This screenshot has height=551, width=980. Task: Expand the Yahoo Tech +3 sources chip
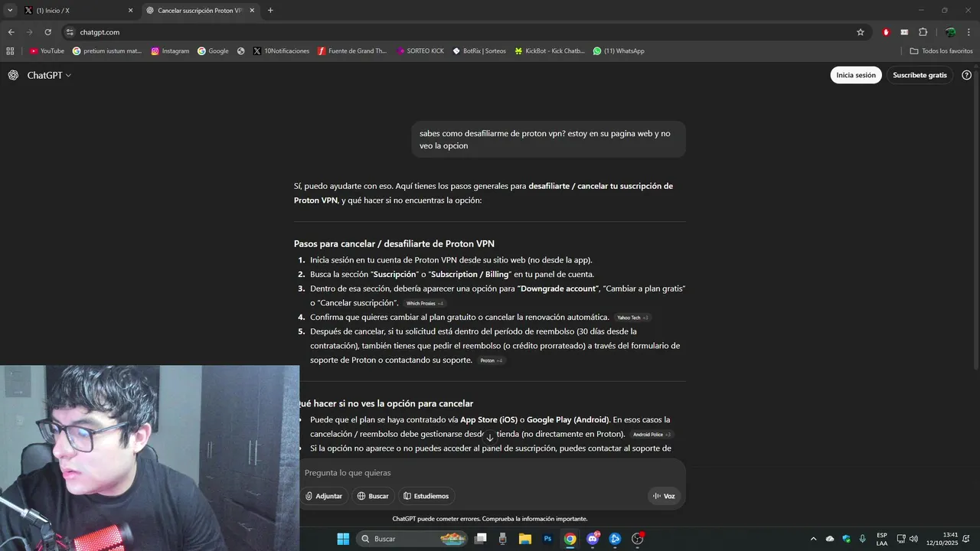tap(633, 318)
